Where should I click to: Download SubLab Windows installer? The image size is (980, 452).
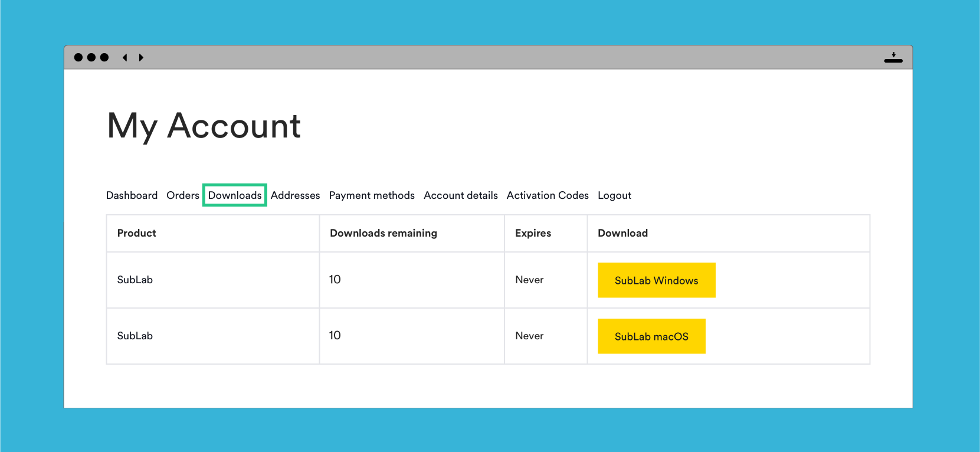pyautogui.click(x=657, y=280)
